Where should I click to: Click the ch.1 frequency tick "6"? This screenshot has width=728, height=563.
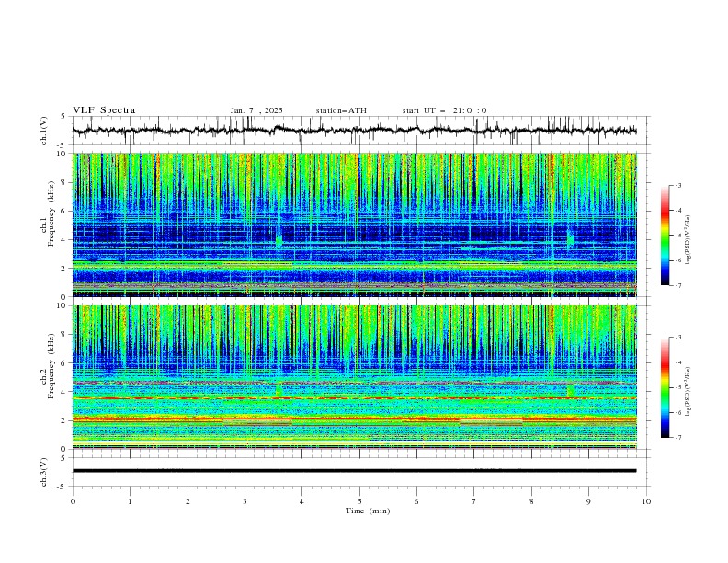pyautogui.click(x=64, y=211)
